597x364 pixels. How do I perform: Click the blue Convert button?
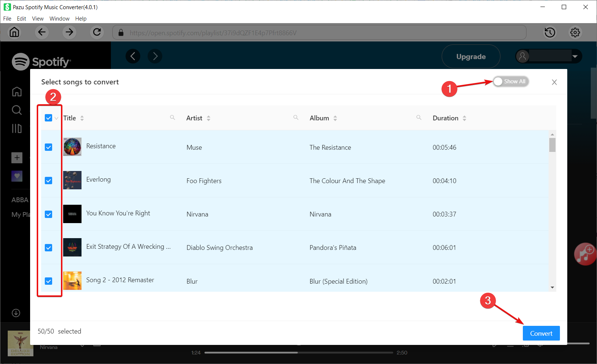(x=541, y=333)
